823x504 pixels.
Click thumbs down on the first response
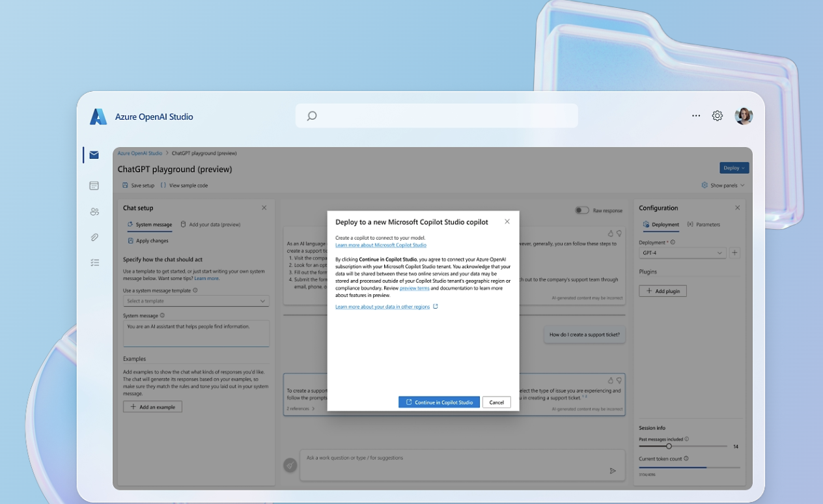click(x=619, y=233)
